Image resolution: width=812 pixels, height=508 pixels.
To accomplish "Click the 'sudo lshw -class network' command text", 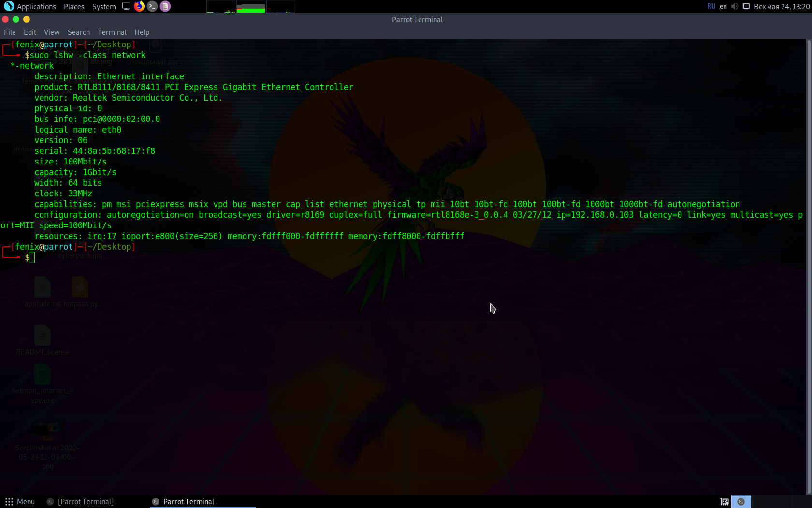I will 87,55.
